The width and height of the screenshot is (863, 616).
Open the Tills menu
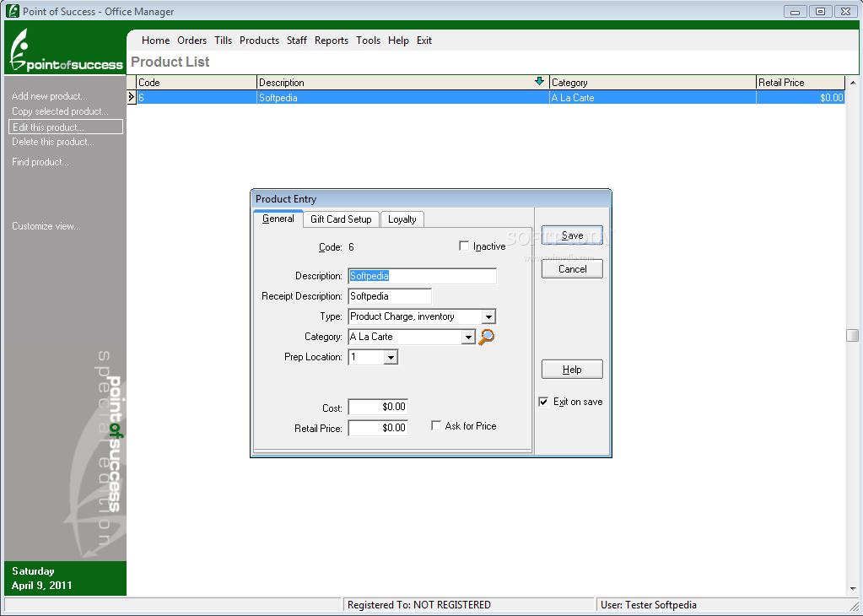coord(223,41)
